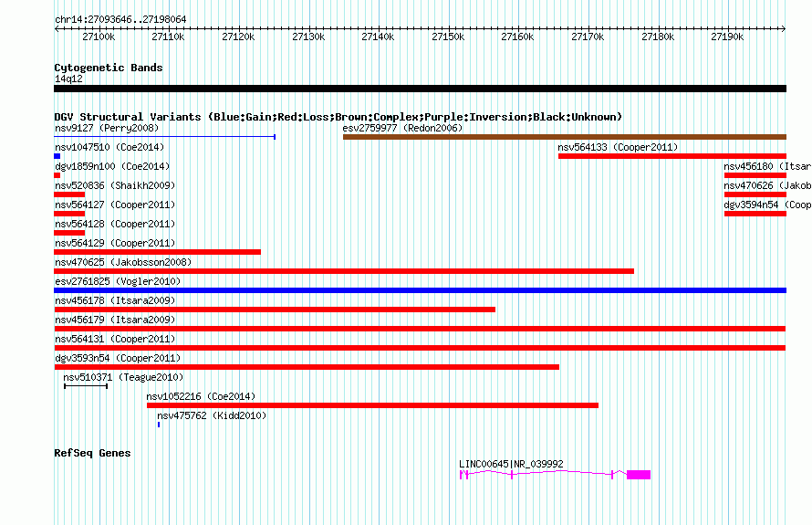Click the Cytogenetic Bands track title
This screenshot has width=812, height=525.
tap(109, 68)
